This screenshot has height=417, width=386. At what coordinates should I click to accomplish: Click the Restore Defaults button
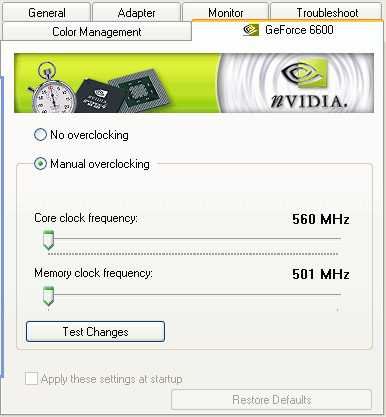click(271, 400)
